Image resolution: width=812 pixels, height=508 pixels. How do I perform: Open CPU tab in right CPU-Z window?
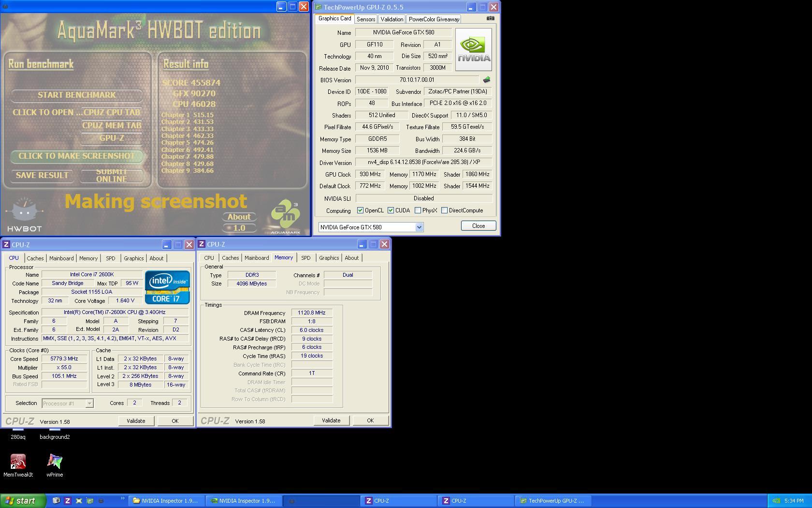pyautogui.click(x=209, y=258)
